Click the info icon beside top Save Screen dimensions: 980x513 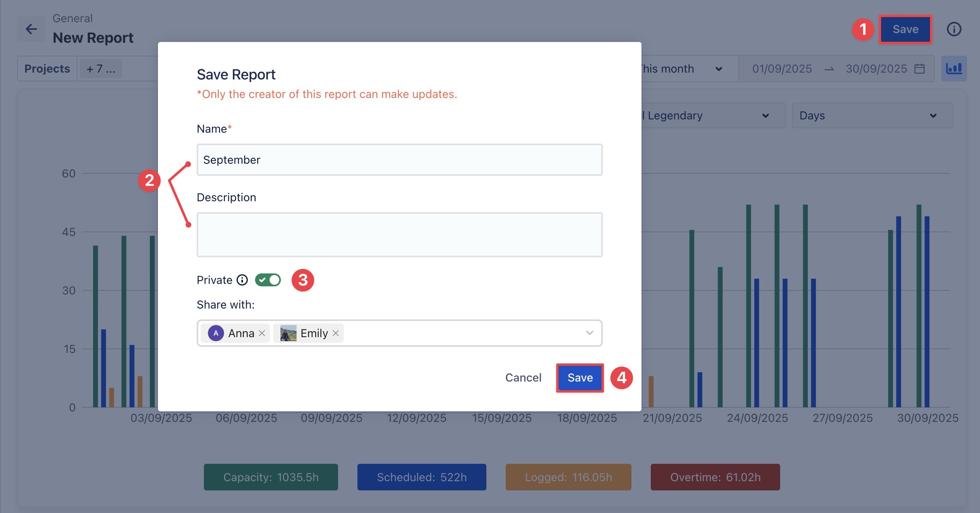point(953,29)
